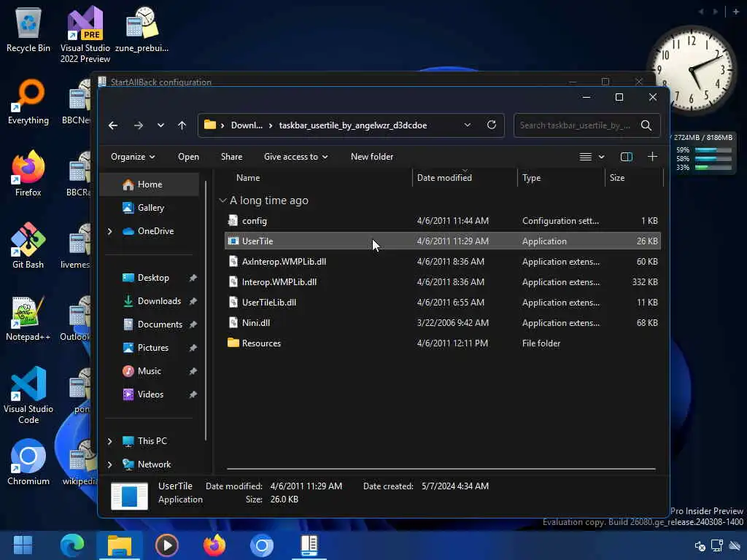Open recent locations chevron beside forward arrow
This screenshot has width=747, height=560.
tap(160, 125)
